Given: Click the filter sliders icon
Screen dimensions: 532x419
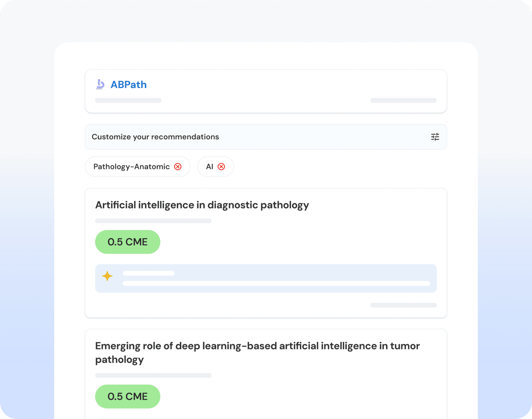Looking at the screenshot, I should click(435, 137).
